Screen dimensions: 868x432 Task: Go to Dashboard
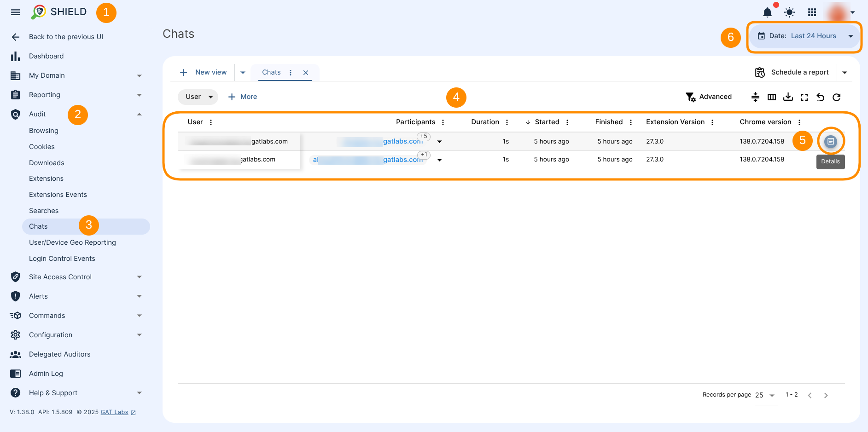tap(46, 56)
